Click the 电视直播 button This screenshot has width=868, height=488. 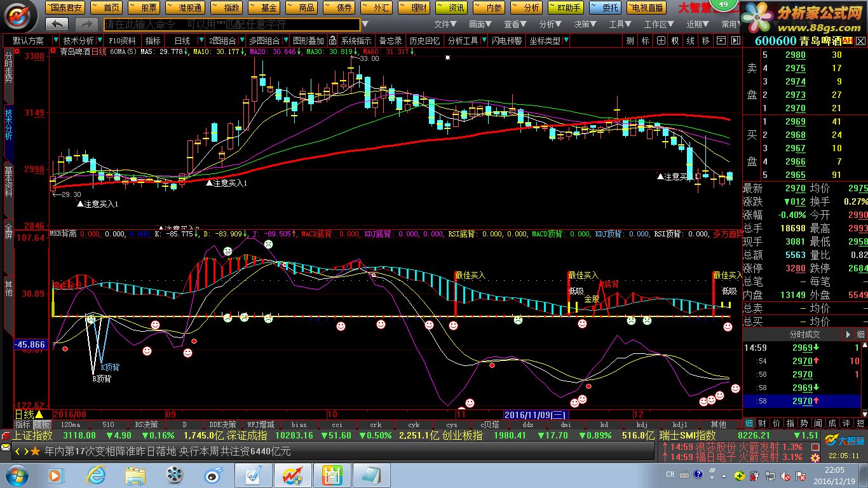click(x=646, y=8)
